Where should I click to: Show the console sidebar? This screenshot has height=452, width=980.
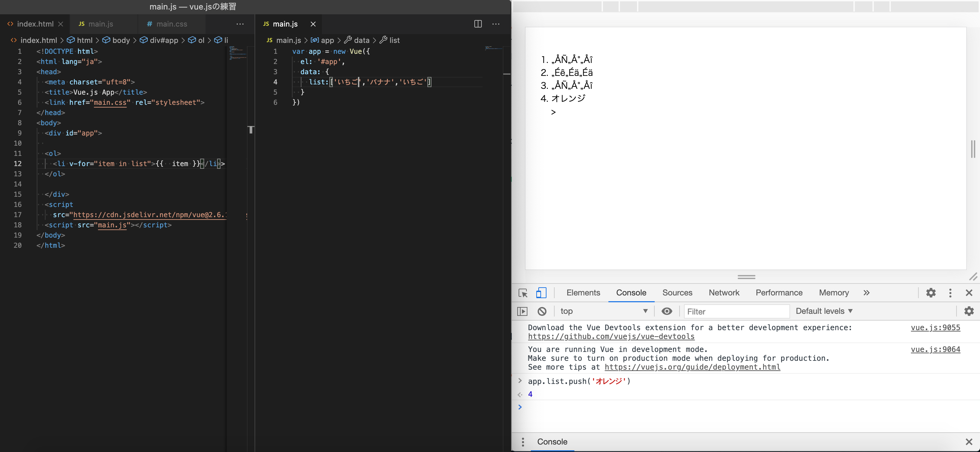pos(522,311)
